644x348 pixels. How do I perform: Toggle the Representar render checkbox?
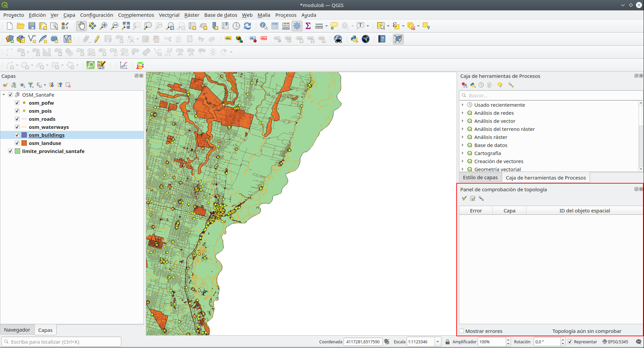point(570,342)
